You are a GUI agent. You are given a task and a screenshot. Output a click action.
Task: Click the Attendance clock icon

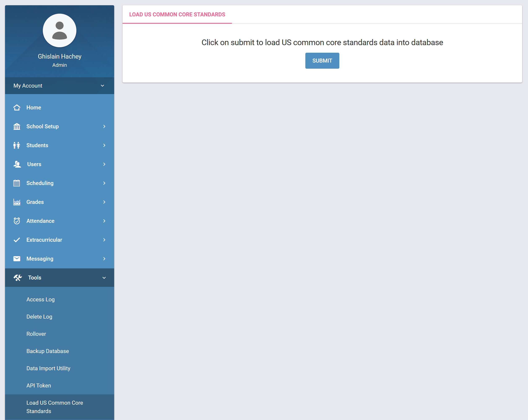pyautogui.click(x=17, y=221)
